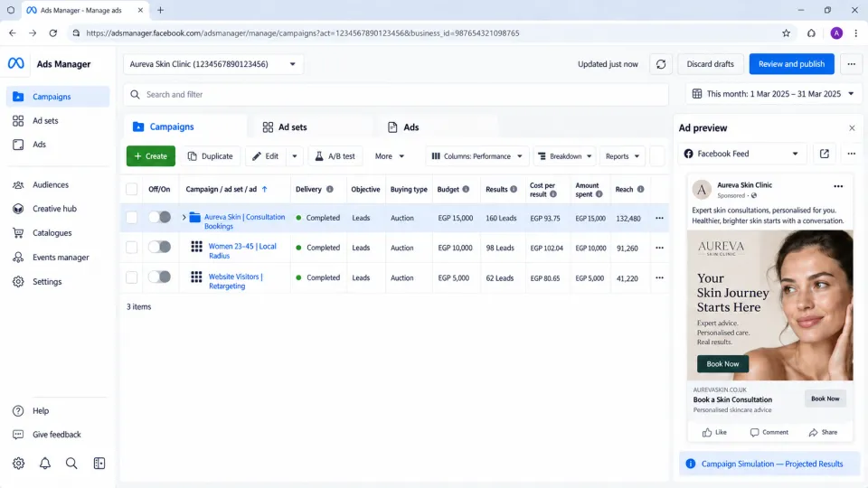
Task: Click the Duplicate button
Action: (x=211, y=156)
